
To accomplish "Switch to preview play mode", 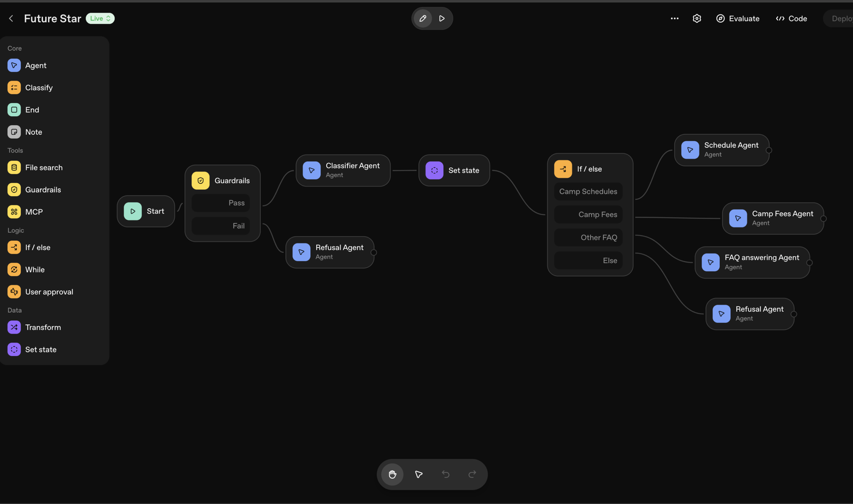I will (442, 19).
